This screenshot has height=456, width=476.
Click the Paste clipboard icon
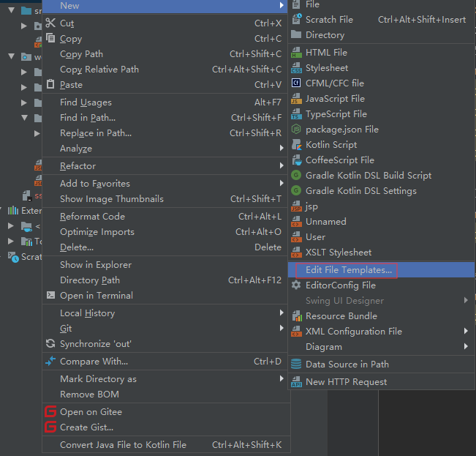(x=50, y=84)
